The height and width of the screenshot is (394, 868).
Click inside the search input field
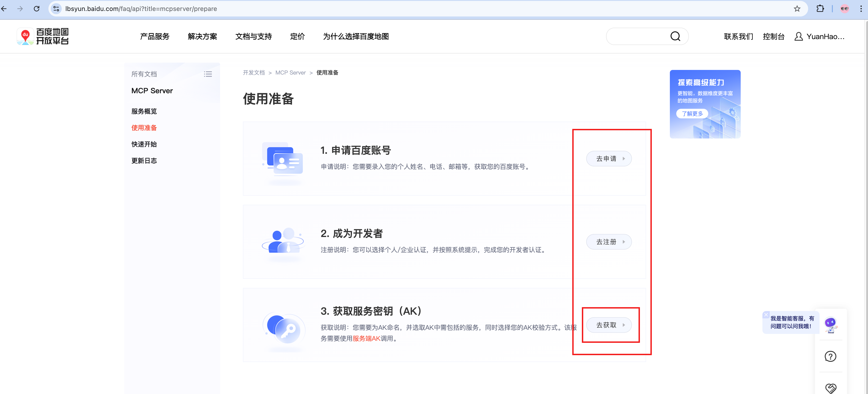[637, 36]
